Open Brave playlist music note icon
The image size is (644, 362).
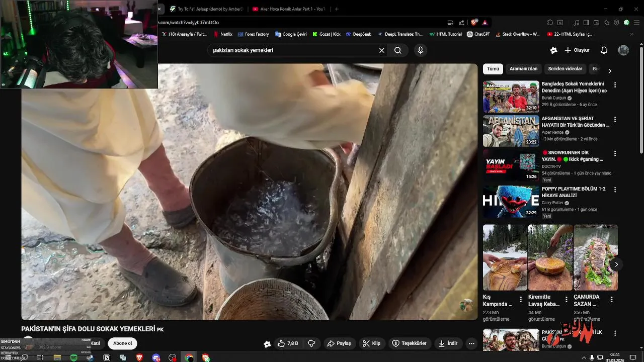576,22
